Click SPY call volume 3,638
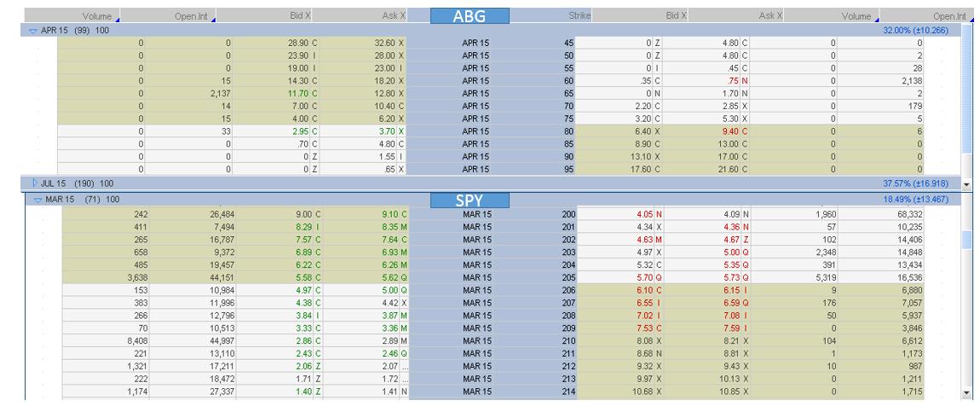Viewport: 980px width, 412px height. (137, 277)
